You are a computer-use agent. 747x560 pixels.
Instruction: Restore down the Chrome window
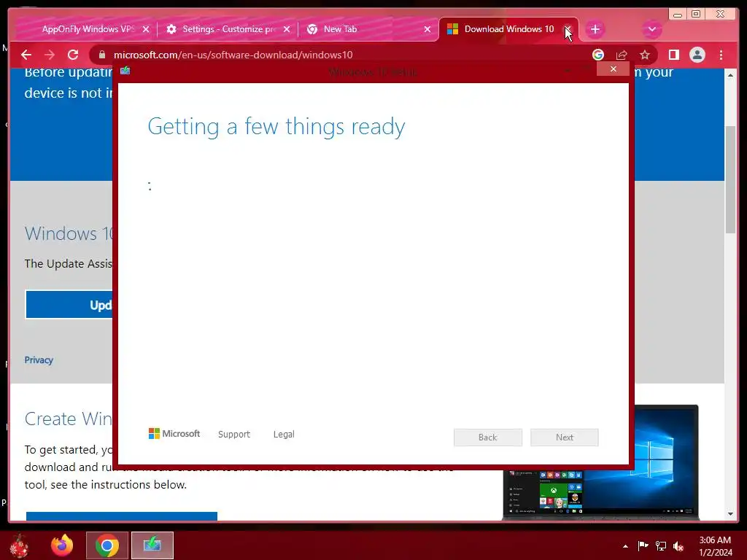pos(696,15)
